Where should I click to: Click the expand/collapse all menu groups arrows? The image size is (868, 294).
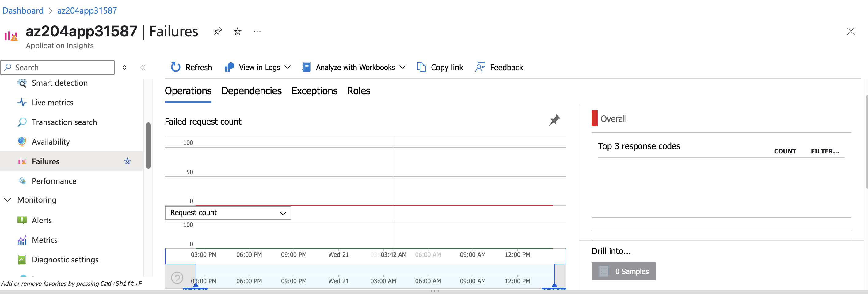(x=124, y=68)
